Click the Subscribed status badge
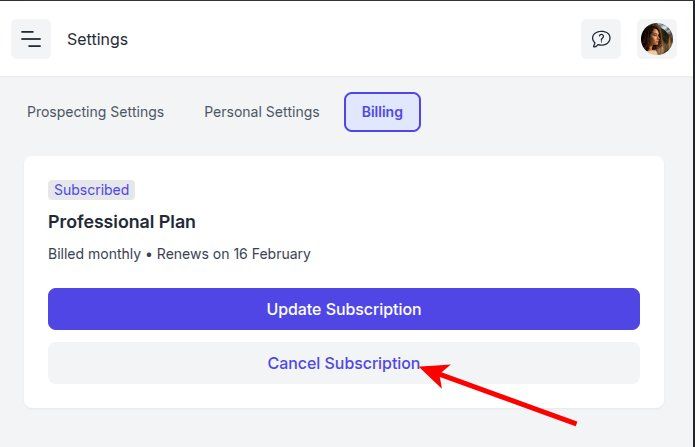The height and width of the screenshot is (447, 695). pos(91,190)
